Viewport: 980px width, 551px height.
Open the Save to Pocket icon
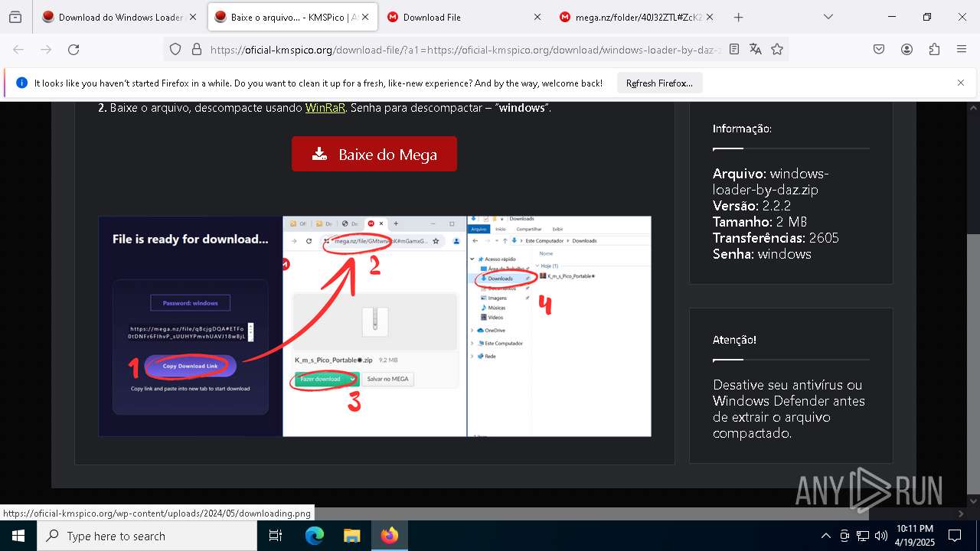pyautogui.click(x=879, y=49)
